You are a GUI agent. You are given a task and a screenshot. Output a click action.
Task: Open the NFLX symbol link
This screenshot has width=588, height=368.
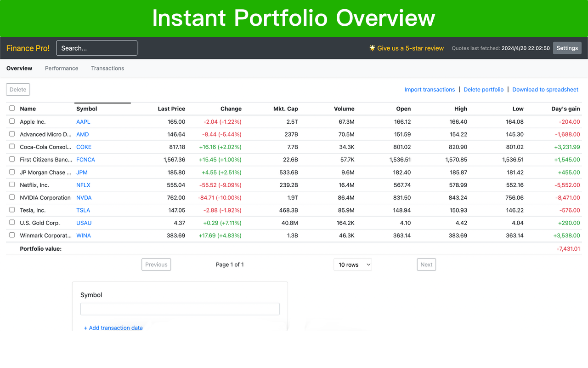coord(84,185)
